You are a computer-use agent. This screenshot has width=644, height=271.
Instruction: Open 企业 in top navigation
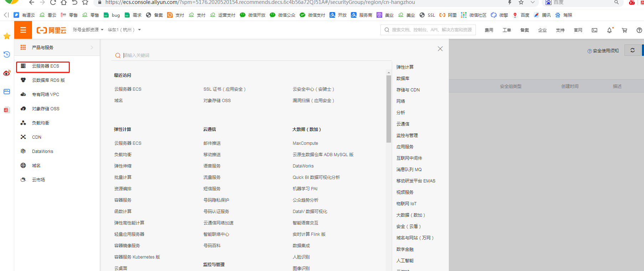542,30
